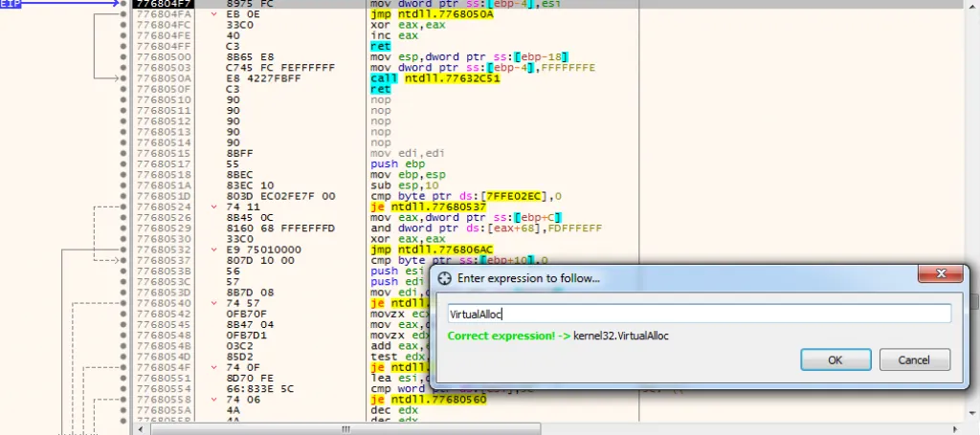Screen dimensions: 980x435
Task: Click the red jump arrow at 77680532
Action: (214, 249)
